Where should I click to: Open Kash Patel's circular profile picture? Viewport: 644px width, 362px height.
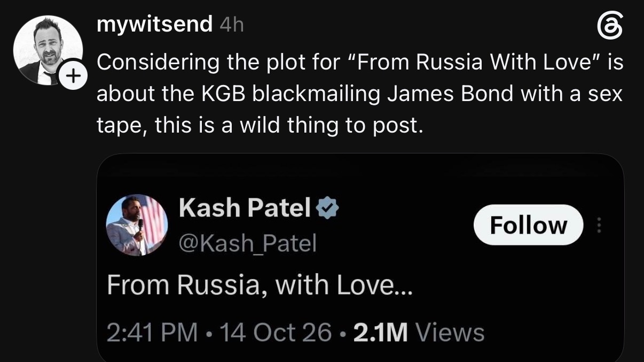137,225
